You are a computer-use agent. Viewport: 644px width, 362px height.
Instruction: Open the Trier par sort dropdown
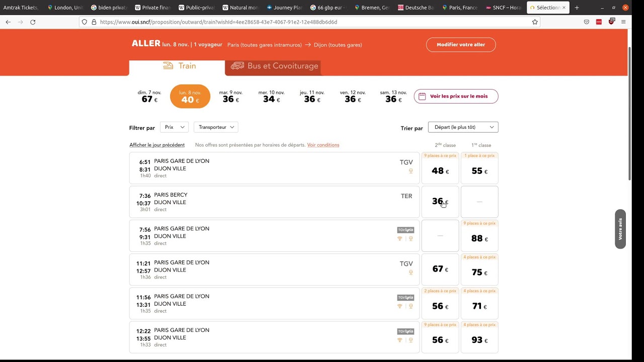(x=463, y=127)
